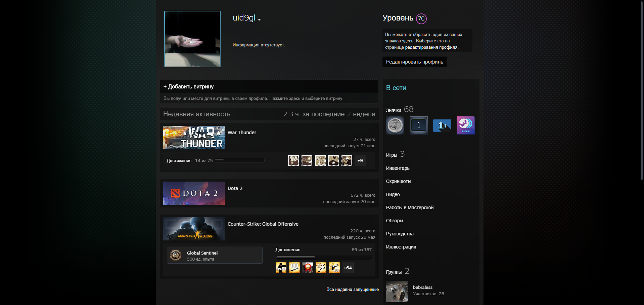The height and width of the screenshot is (305, 644).
Task: Click the War Thunder achievements progress bar
Action: (x=239, y=160)
